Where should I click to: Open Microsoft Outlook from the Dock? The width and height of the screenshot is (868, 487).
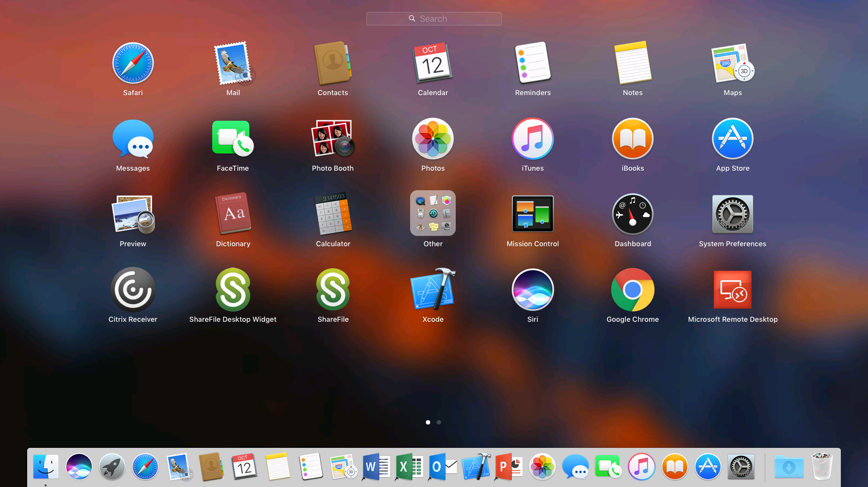pyautogui.click(x=443, y=467)
